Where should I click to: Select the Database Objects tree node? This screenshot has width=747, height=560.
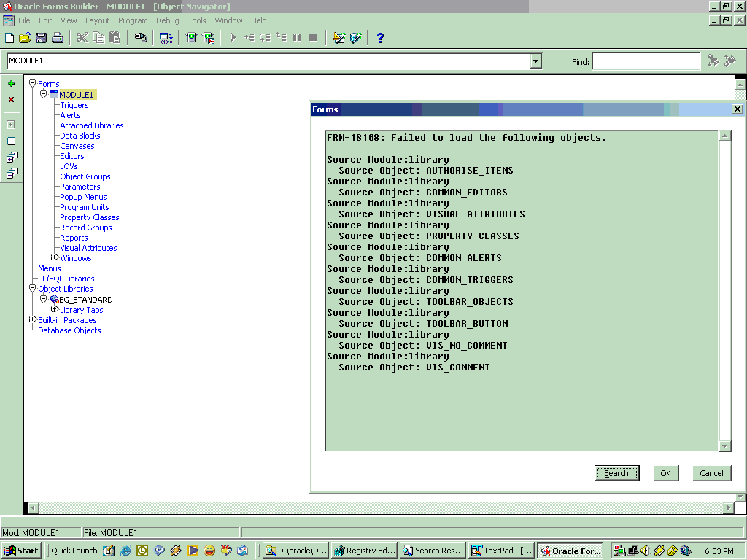click(x=69, y=330)
